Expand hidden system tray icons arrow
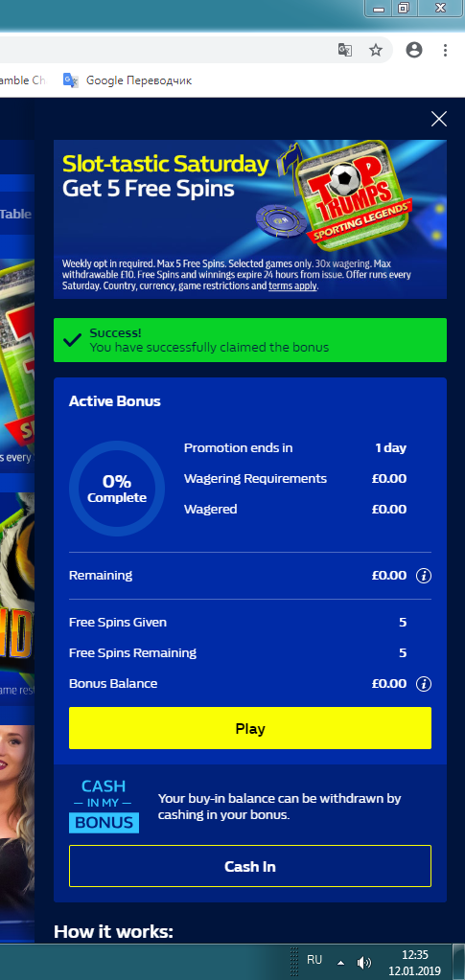 point(341,962)
